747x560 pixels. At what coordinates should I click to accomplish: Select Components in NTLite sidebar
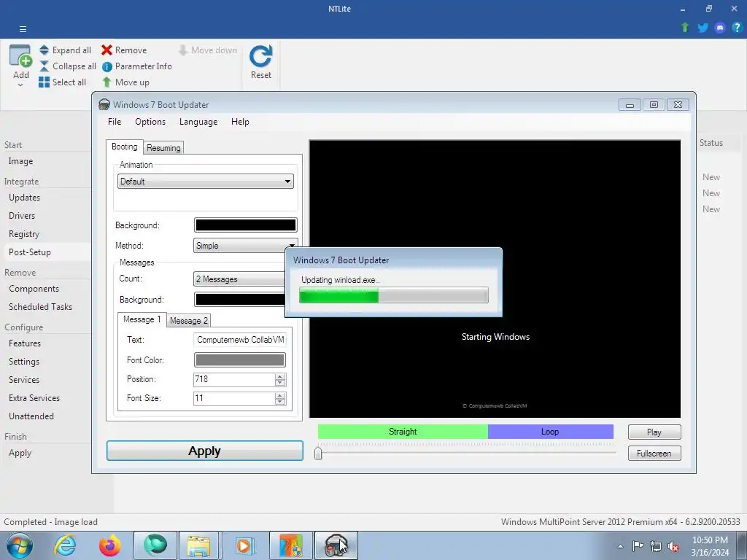[x=34, y=289]
